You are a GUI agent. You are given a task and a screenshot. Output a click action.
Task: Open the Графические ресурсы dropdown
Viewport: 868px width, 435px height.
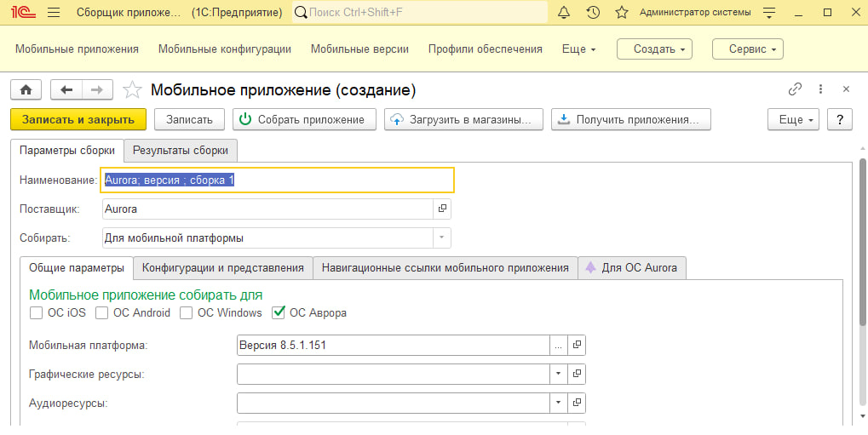point(559,374)
